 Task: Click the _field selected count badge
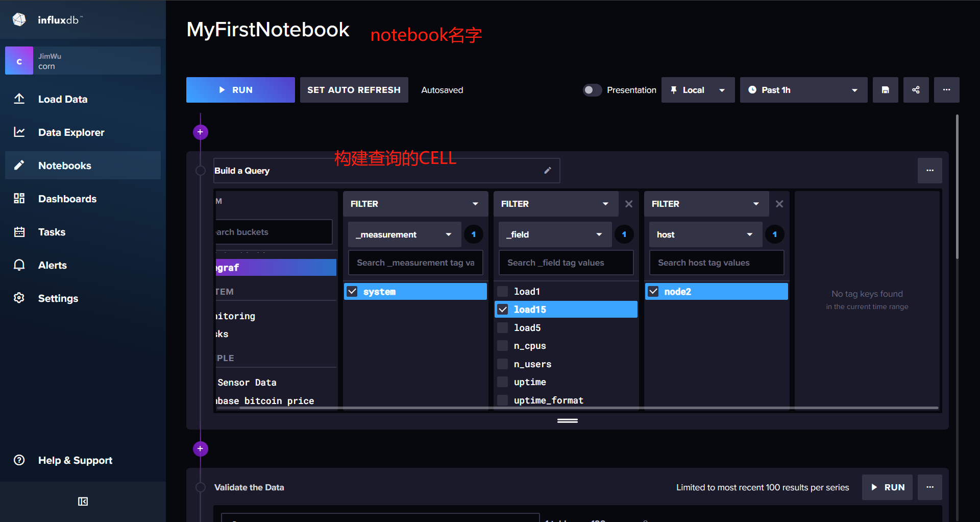point(624,234)
